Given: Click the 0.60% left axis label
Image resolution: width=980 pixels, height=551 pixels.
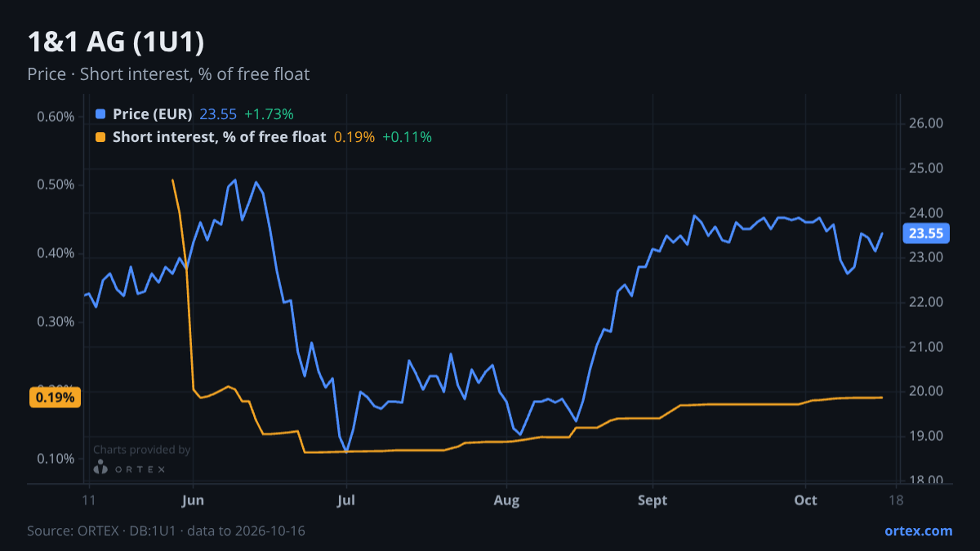Looking at the screenshot, I should click(56, 116).
